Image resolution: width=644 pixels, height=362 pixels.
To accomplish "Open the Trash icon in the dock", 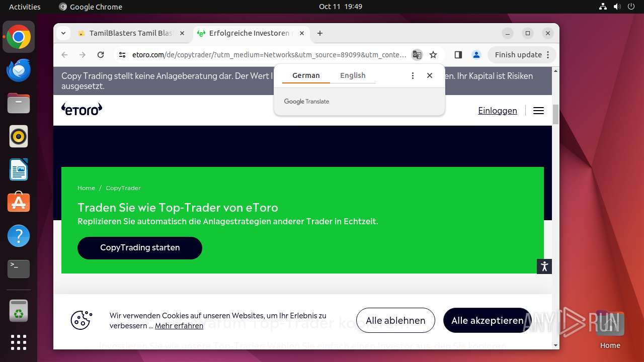I will point(19,311).
